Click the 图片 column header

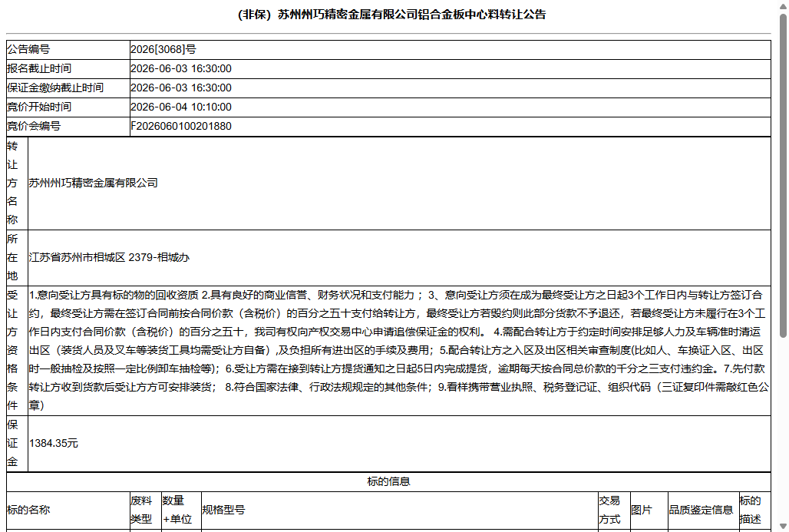pyautogui.click(x=649, y=511)
